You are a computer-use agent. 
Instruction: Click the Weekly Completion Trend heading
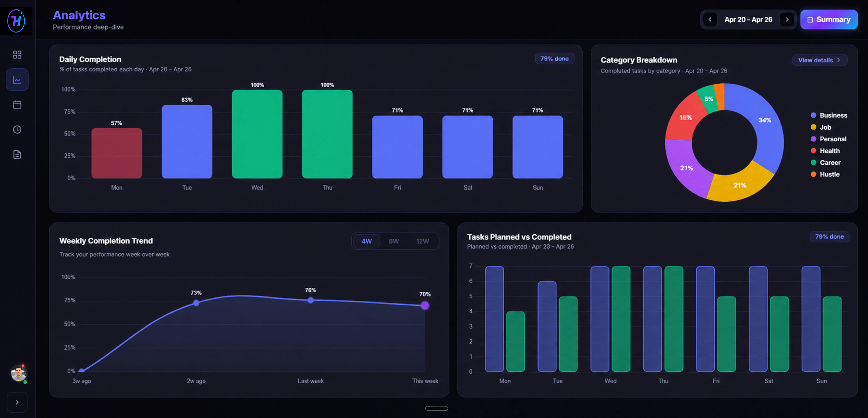pos(106,241)
